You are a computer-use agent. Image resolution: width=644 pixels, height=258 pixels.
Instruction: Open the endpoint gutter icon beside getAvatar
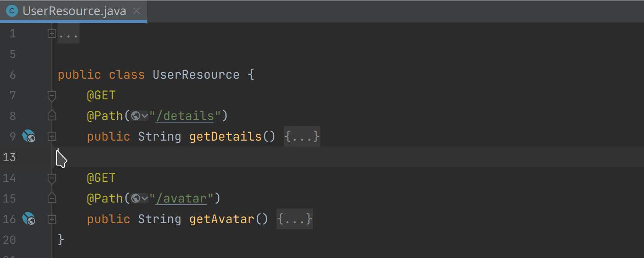click(x=29, y=219)
